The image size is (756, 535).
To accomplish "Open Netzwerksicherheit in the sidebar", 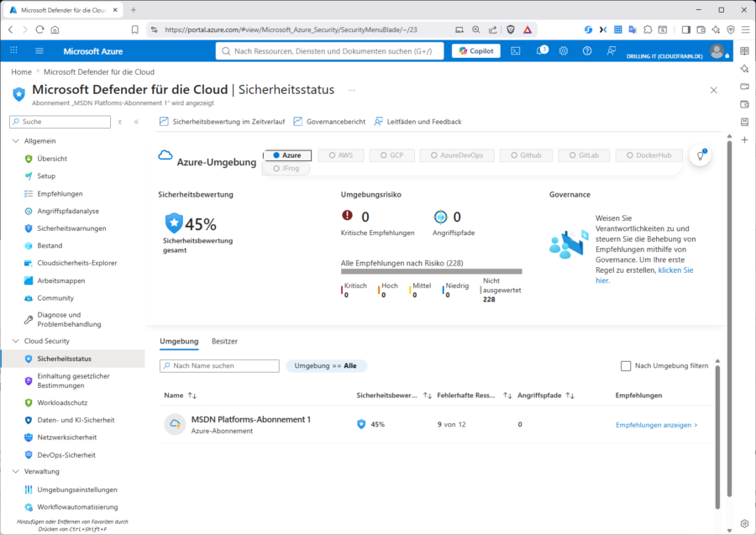I will coord(67,438).
